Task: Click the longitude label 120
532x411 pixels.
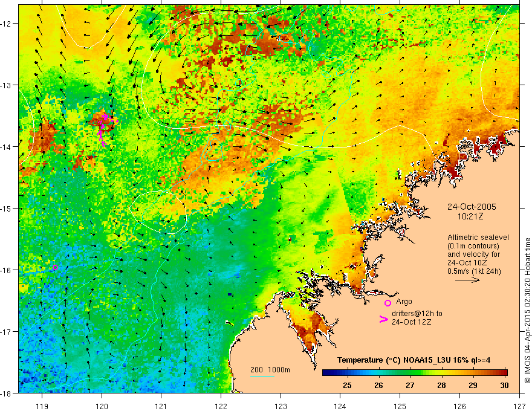Action: [x=102, y=406]
